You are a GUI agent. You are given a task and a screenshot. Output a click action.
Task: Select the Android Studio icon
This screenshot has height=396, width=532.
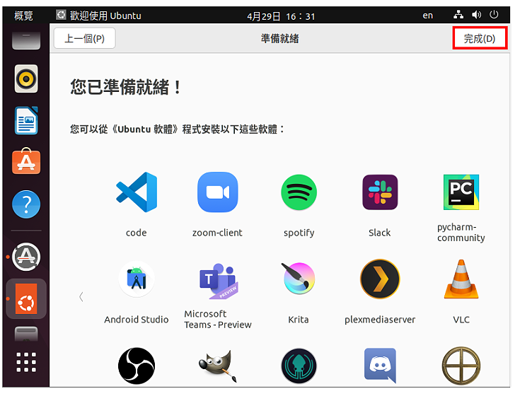coord(137,279)
